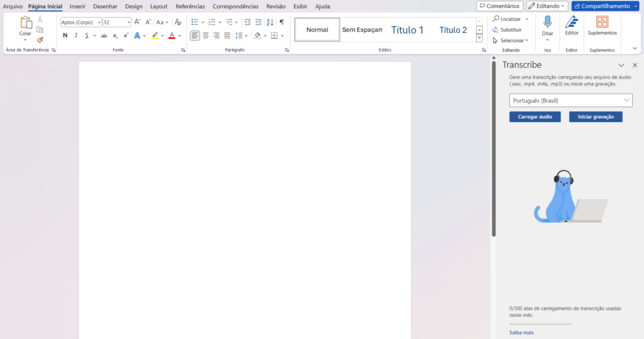Apply the Sem Espaçamento style
The height and width of the screenshot is (339, 644).
tap(362, 30)
